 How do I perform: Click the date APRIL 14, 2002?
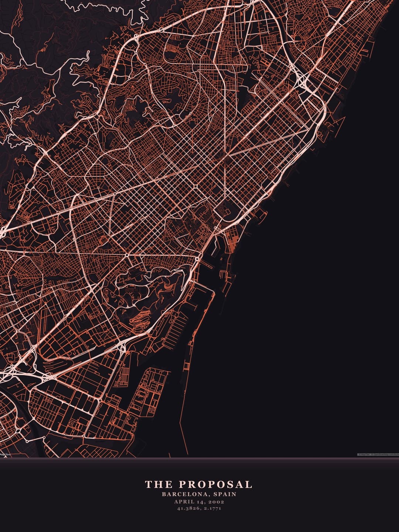point(199,502)
